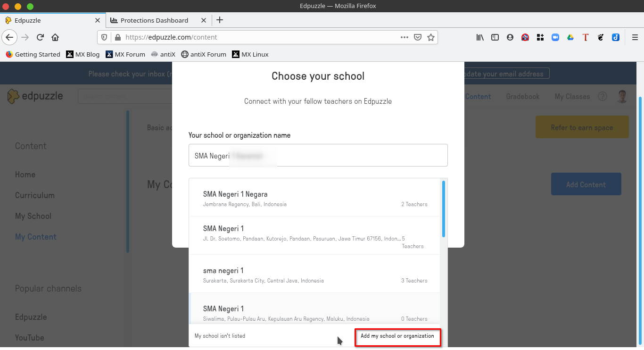Select SMA Negeri 1 in Siwalima, Maluku
Screen dimensions: 644x350
point(315,308)
